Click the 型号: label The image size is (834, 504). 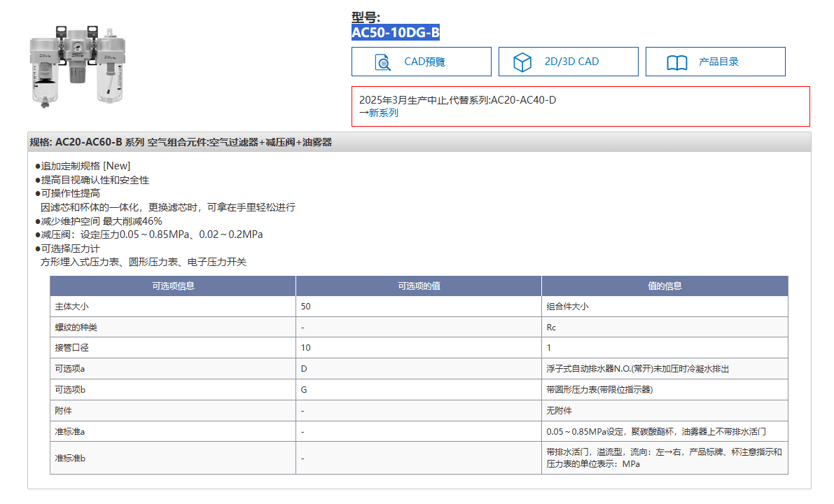pyautogui.click(x=366, y=17)
